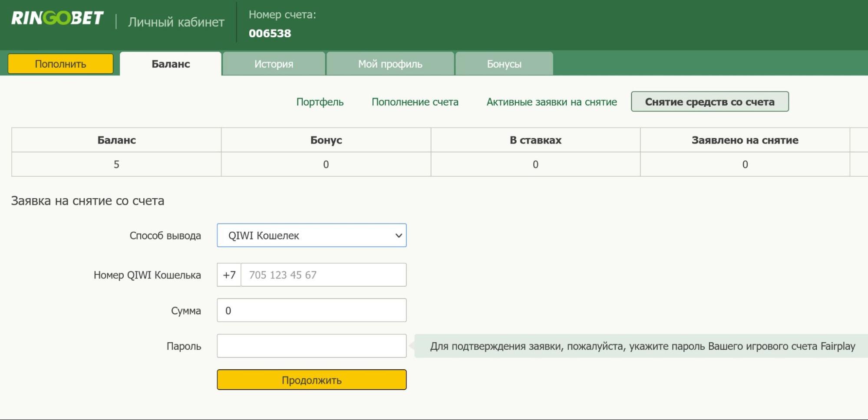Click the Номер счета: label
The height and width of the screenshot is (420, 868).
click(x=282, y=15)
